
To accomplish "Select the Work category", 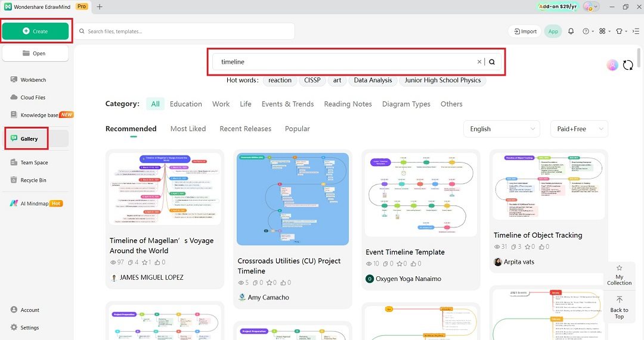I will point(221,104).
